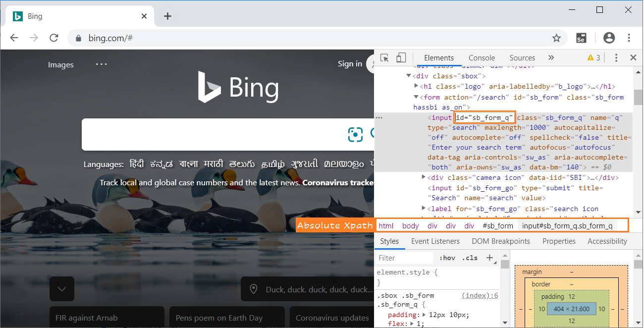Show more DevTools tabs
Image resolution: width=644 pixels, height=328 pixels.
pos(551,58)
